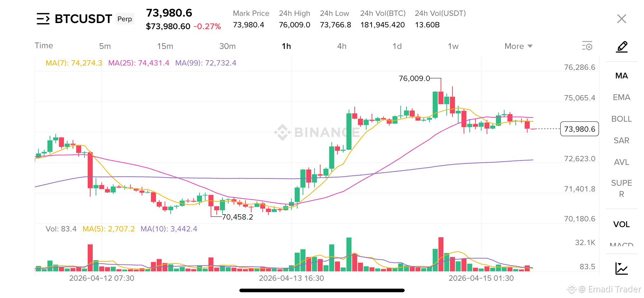Image resolution: width=644 pixels, height=298 pixels.
Task: Close the chart with the X icon
Action: (621, 19)
